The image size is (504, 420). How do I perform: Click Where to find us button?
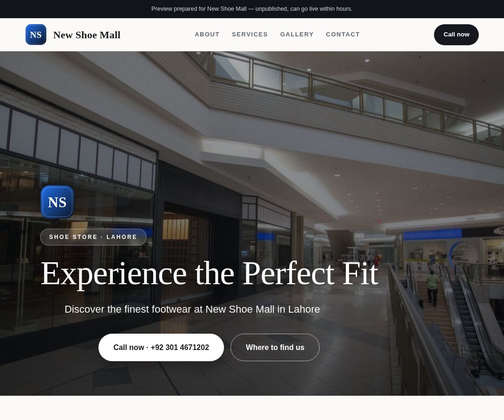coord(275,347)
